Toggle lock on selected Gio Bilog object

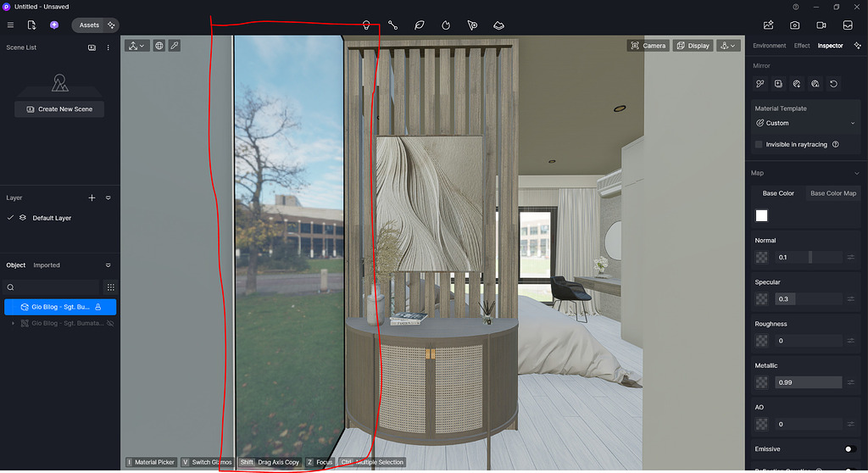click(x=98, y=307)
